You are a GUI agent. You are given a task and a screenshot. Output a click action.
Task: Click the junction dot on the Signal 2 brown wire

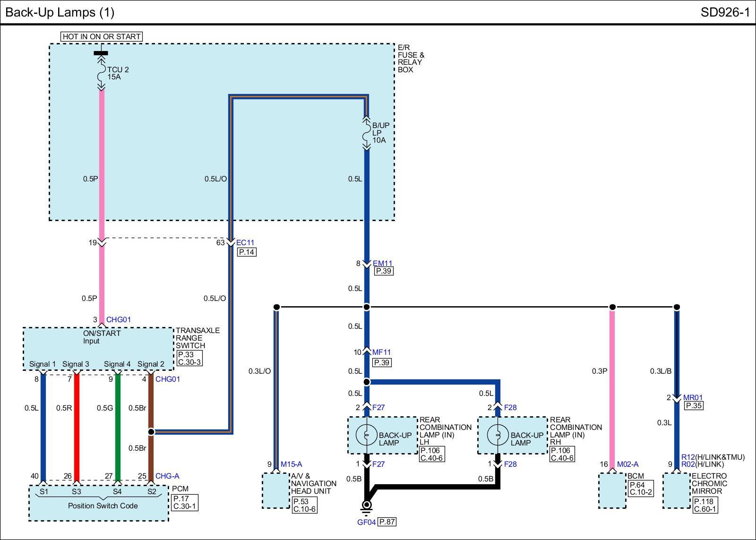[151, 432]
